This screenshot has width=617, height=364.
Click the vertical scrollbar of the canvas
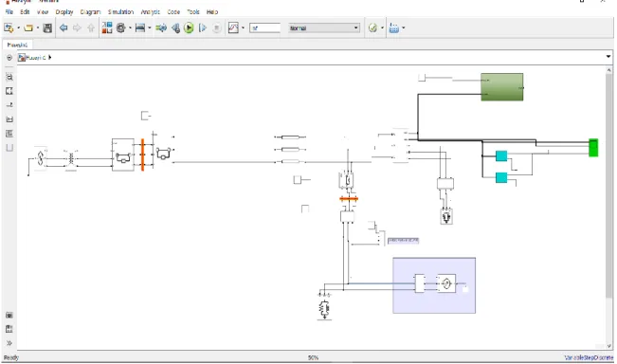click(608, 185)
